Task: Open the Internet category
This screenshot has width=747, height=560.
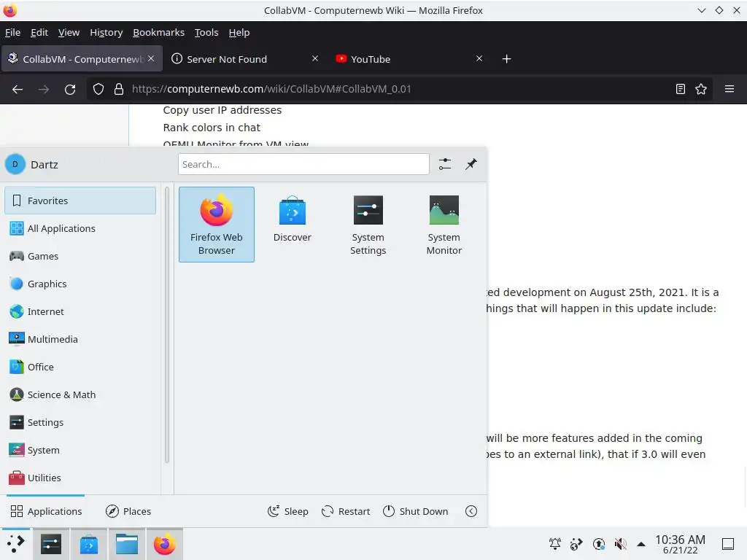Action: pyautogui.click(x=80, y=311)
